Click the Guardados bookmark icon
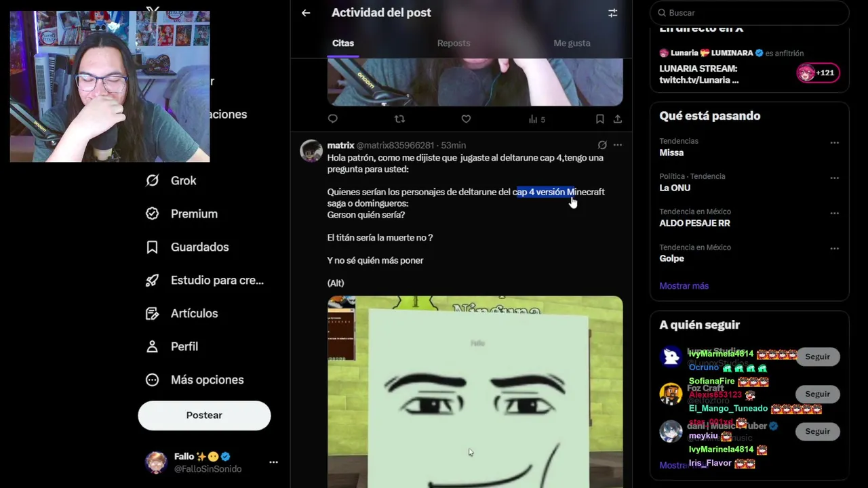The image size is (868, 488). 153,247
